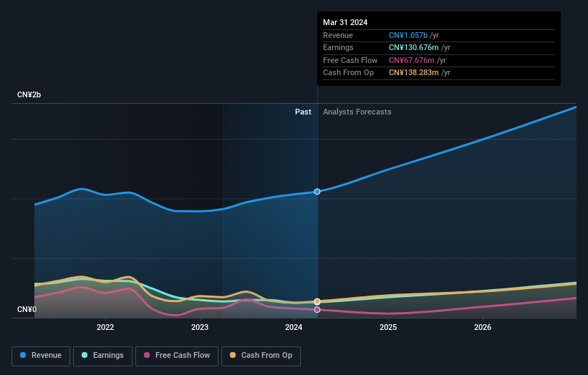The height and width of the screenshot is (375, 588).
Task: Click the Earnings row label in tooltip
Action: [338, 47]
